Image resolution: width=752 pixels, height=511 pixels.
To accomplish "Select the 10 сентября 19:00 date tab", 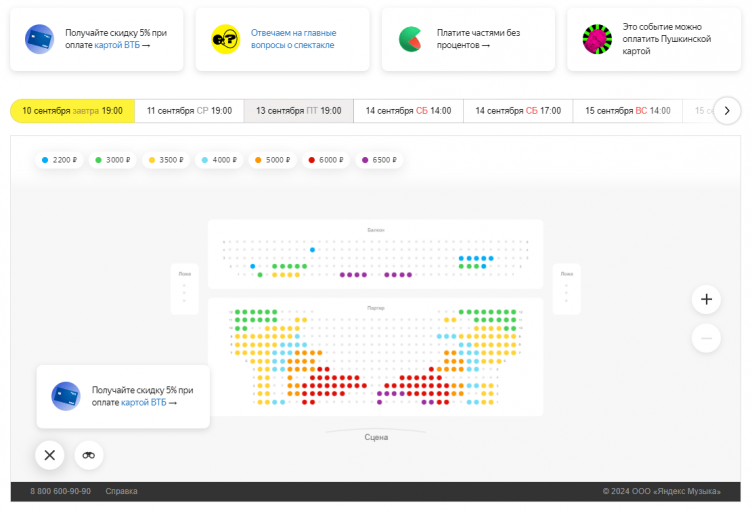I will coord(72,111).
